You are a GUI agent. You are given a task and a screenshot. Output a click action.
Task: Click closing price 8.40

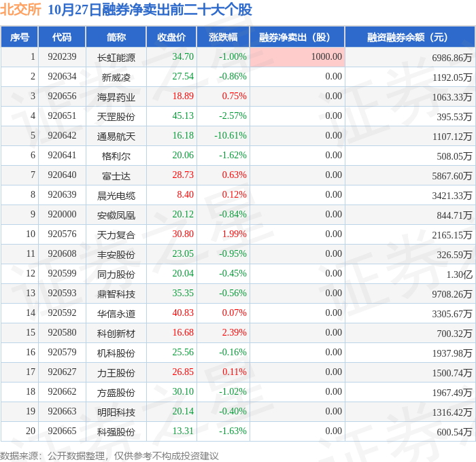pos(185,195)
